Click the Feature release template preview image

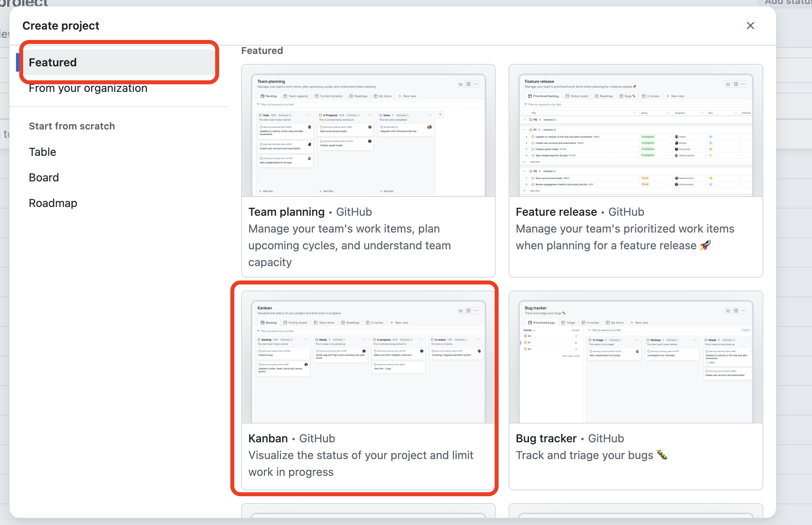636,136
